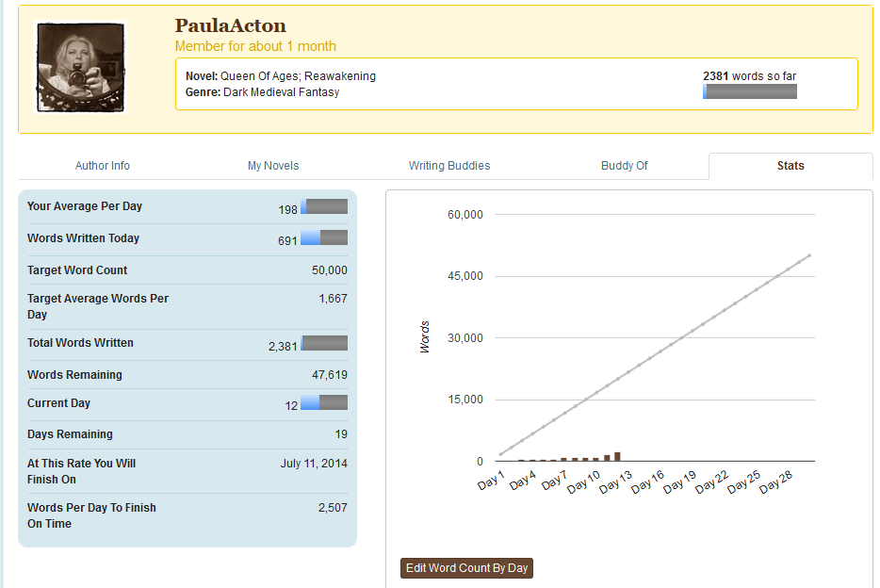Click the Total Words Written progress bar
This screenshot has height=588, width=880.
pyautogui.click(x=324, y=343)
